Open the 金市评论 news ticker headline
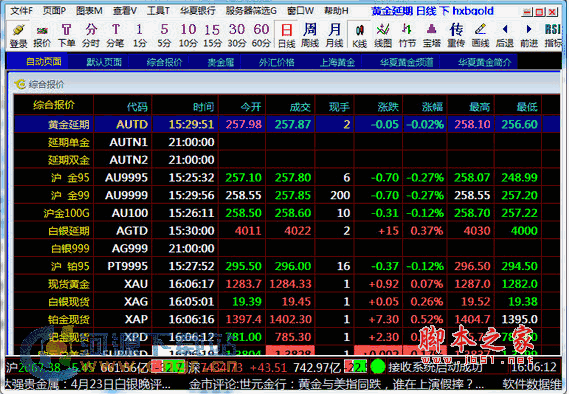The height and width of the screenshot is (394, 569). (336, 384)
